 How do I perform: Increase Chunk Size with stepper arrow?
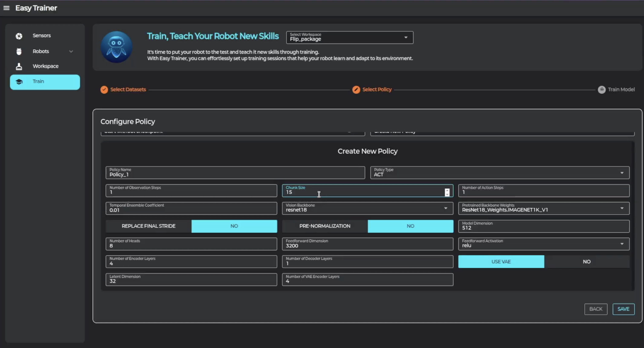point(447,190)
